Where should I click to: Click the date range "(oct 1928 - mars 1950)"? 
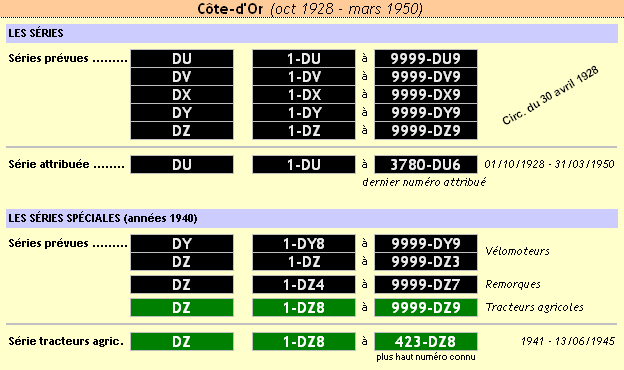pos(346,9)
